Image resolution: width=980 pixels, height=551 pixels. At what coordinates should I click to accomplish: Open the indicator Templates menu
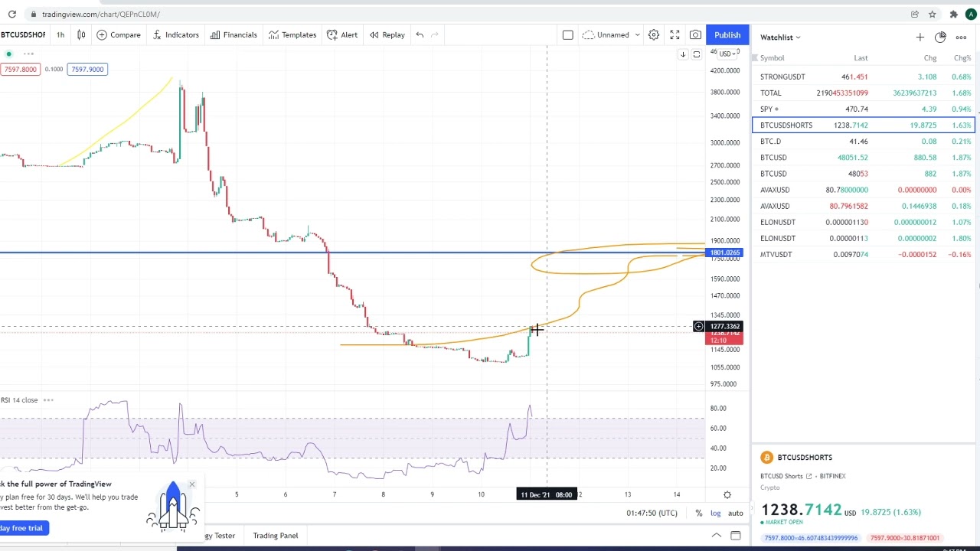[291, 34]
